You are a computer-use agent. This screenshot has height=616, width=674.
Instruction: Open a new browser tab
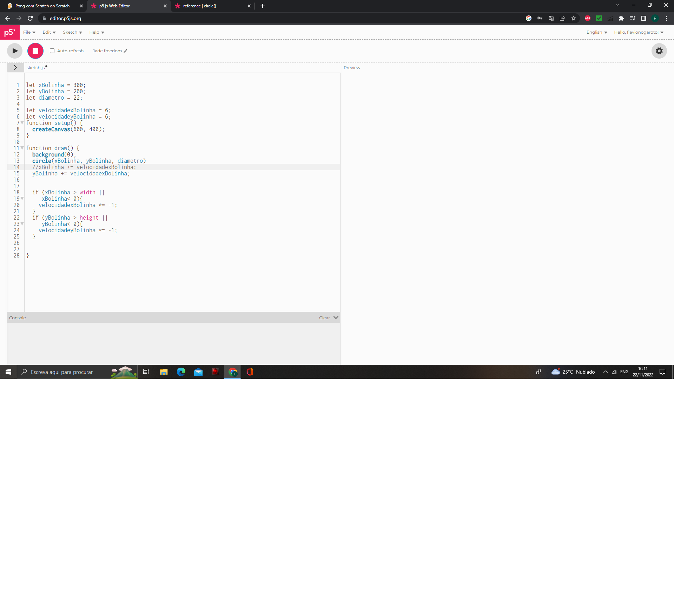263,6
